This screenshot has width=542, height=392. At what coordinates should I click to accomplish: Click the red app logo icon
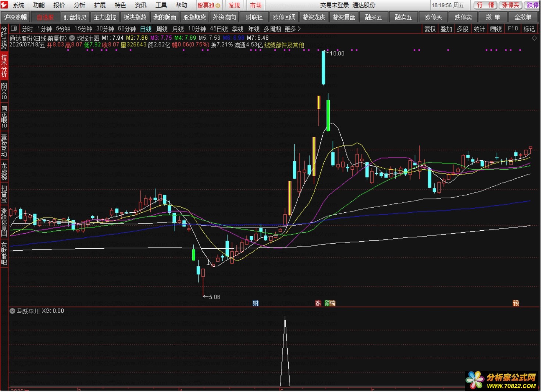pyautogui.click(x=4, y=5)
